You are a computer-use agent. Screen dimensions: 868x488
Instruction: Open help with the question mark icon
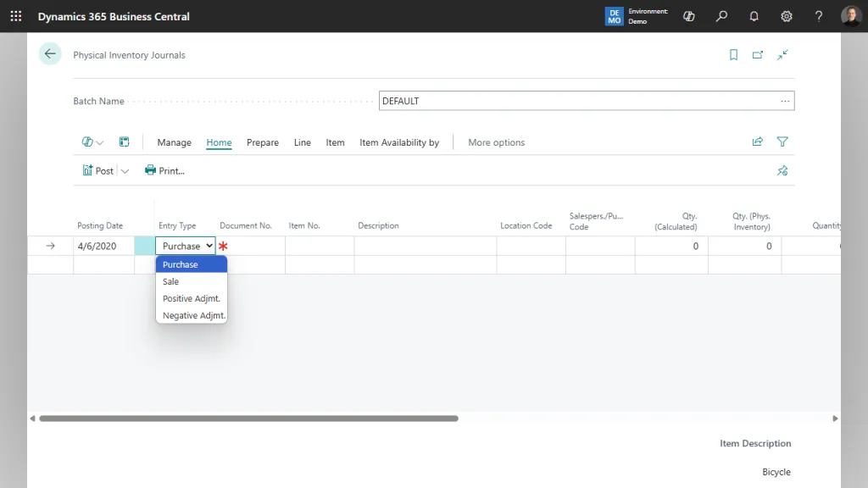(x=818, y=16)
